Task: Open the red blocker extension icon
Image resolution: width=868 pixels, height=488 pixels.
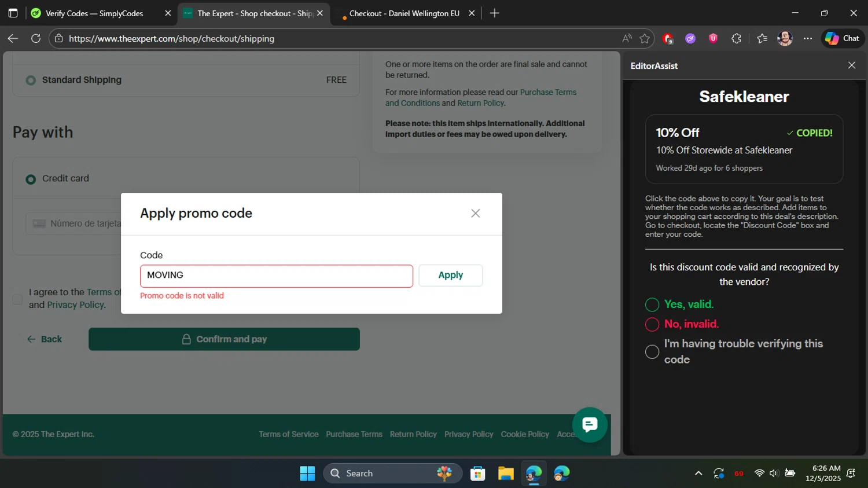Action: [668, 39]
